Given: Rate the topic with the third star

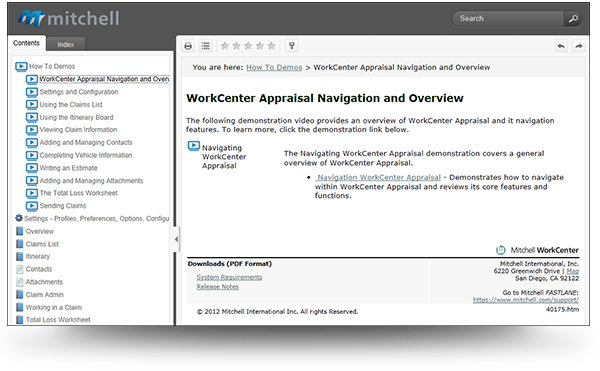Looking at the screenshot, I should click(x=248, y=46).
